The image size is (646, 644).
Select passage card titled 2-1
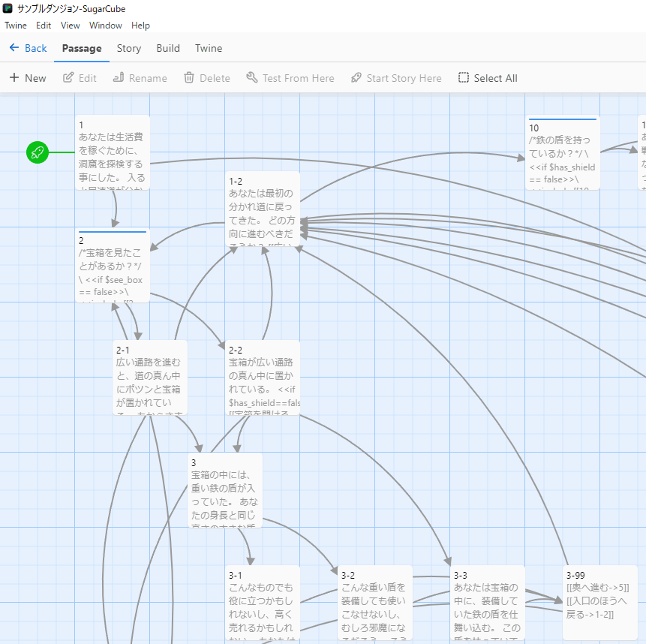150,378
